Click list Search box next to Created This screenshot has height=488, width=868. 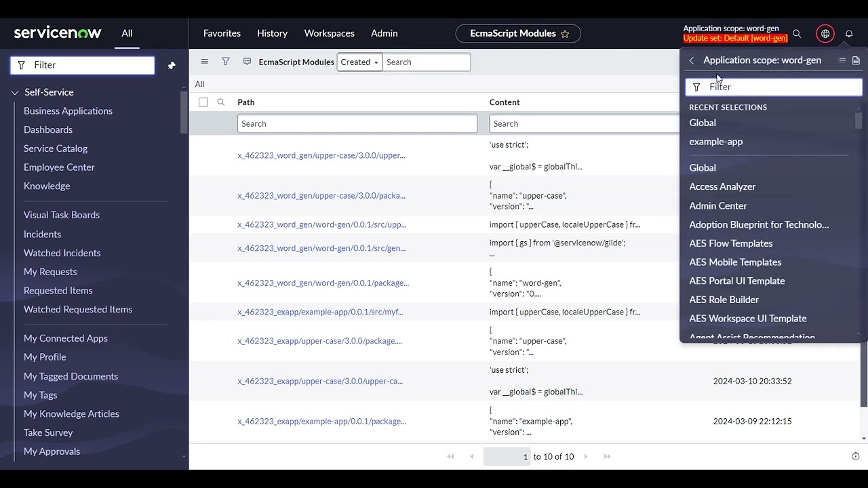[x=427, y=62]
